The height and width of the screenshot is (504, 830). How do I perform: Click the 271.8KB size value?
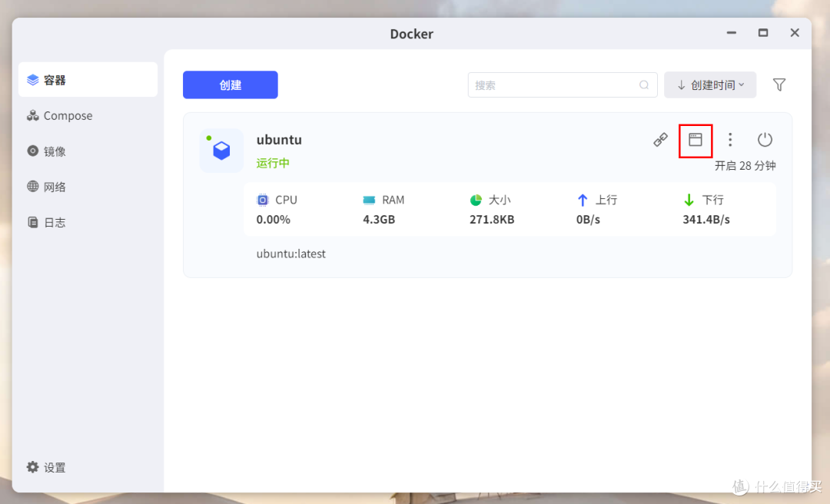point(492,220)
